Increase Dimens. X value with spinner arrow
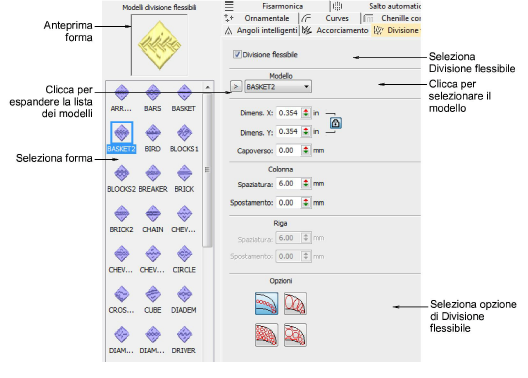The width and height of the screenshot is (528, 378). click(x=305, y=110)
